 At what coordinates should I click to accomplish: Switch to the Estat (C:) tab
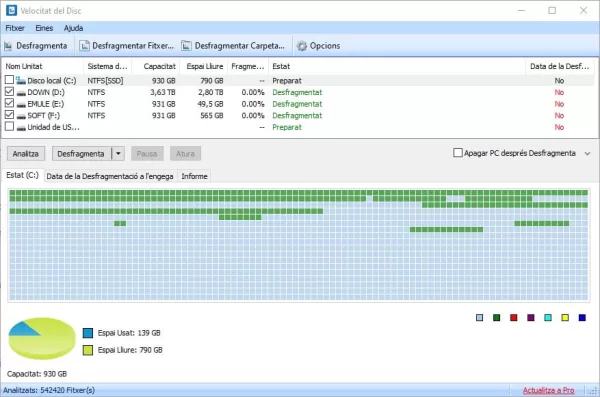(22, 175)
